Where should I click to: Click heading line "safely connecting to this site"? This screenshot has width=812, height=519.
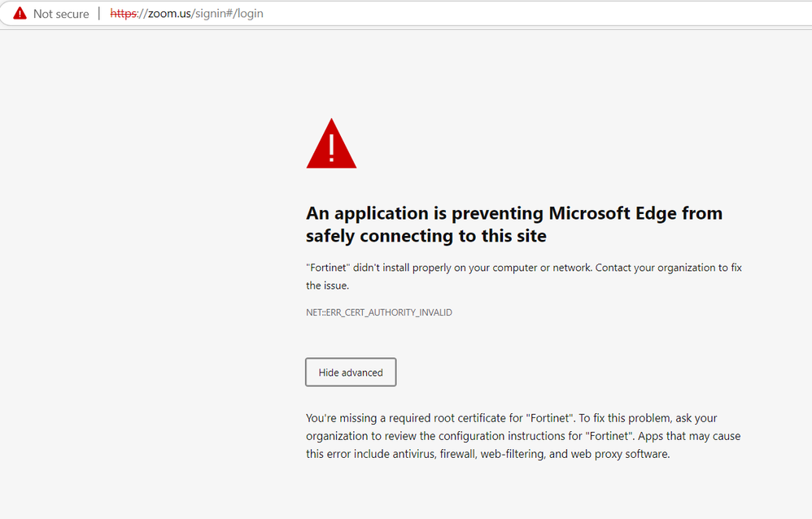426,236
